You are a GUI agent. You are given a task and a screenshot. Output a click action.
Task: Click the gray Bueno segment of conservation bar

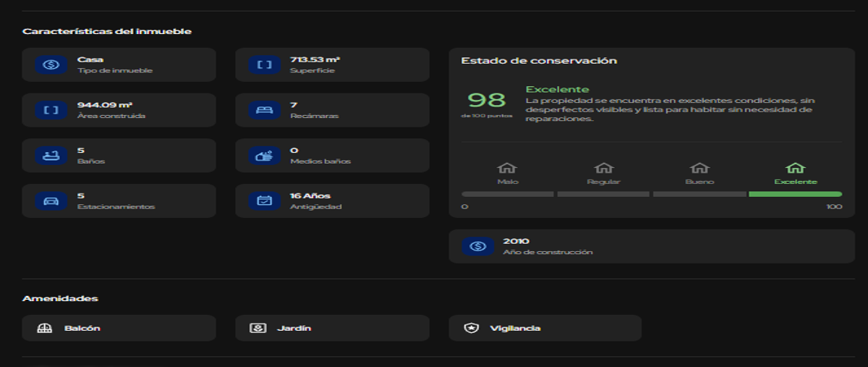(x=699, y=194)
